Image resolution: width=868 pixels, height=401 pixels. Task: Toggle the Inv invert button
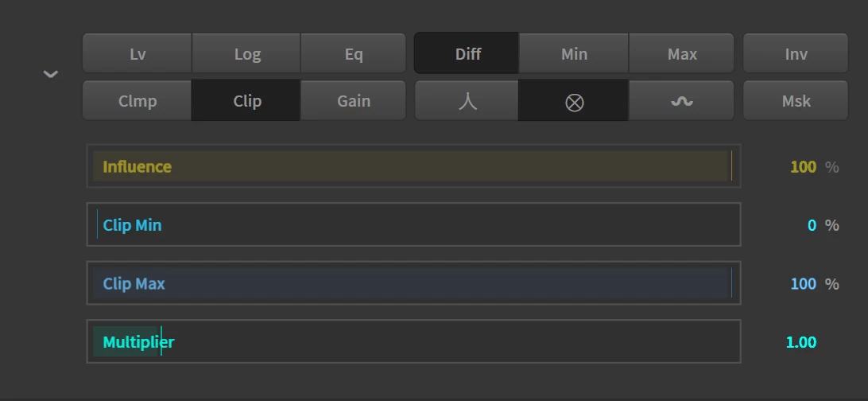click(796, 53)
